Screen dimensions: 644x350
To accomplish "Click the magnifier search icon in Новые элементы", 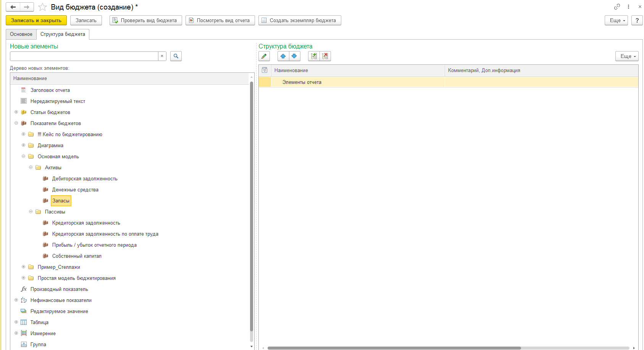I will (176, 56).
